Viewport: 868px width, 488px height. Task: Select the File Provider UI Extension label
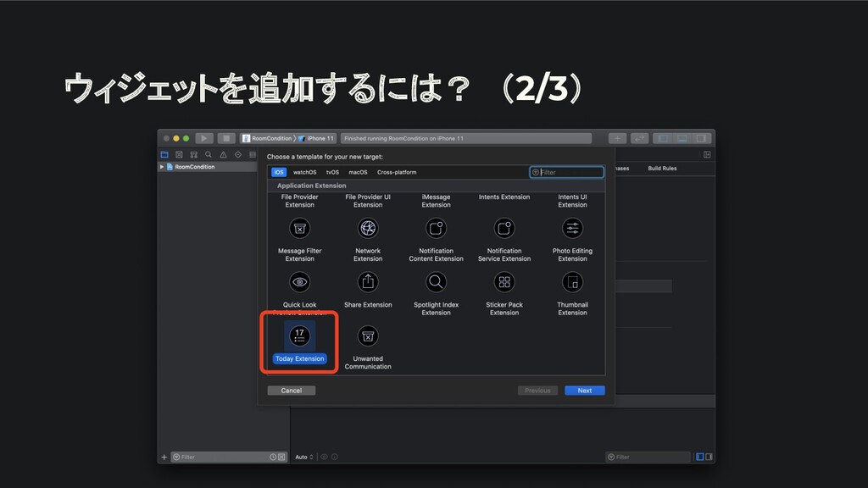tap(368, 201)
